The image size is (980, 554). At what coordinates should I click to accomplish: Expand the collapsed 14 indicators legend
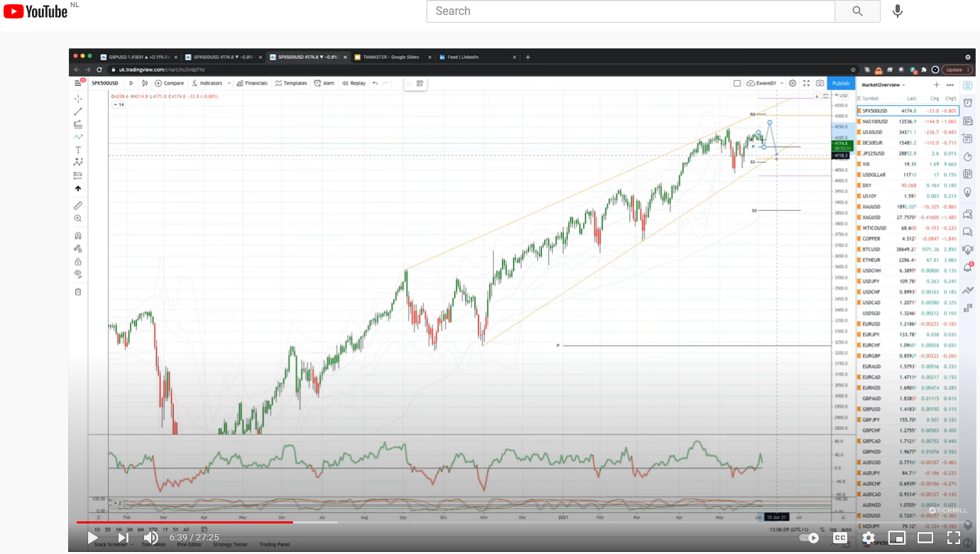[119, 104]
